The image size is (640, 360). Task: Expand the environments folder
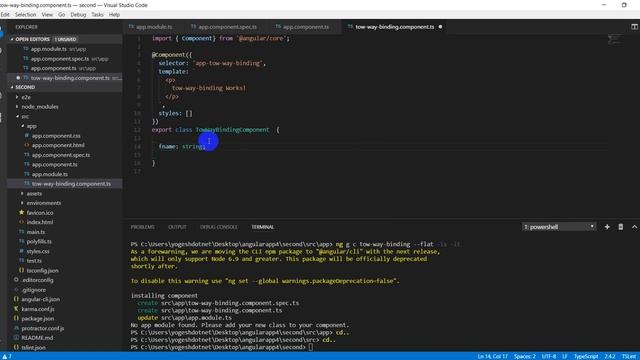click(43, 203)
